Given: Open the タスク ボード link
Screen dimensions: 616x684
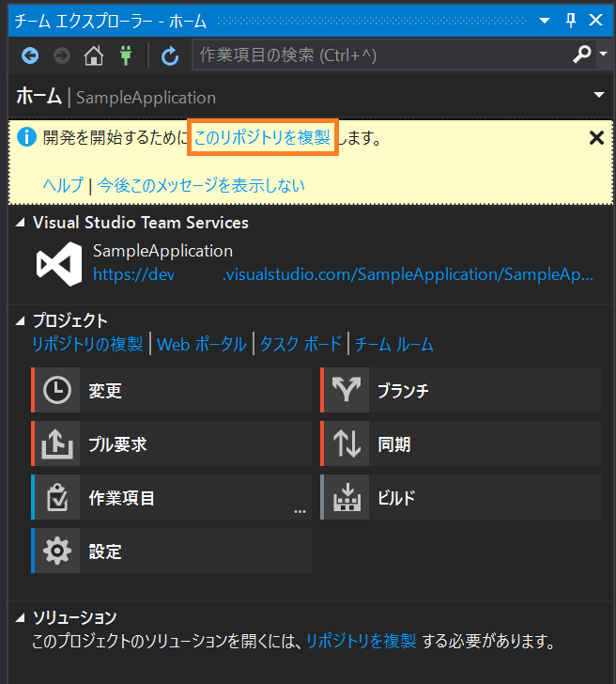Looking at the screenshot, I should point(300,344).
